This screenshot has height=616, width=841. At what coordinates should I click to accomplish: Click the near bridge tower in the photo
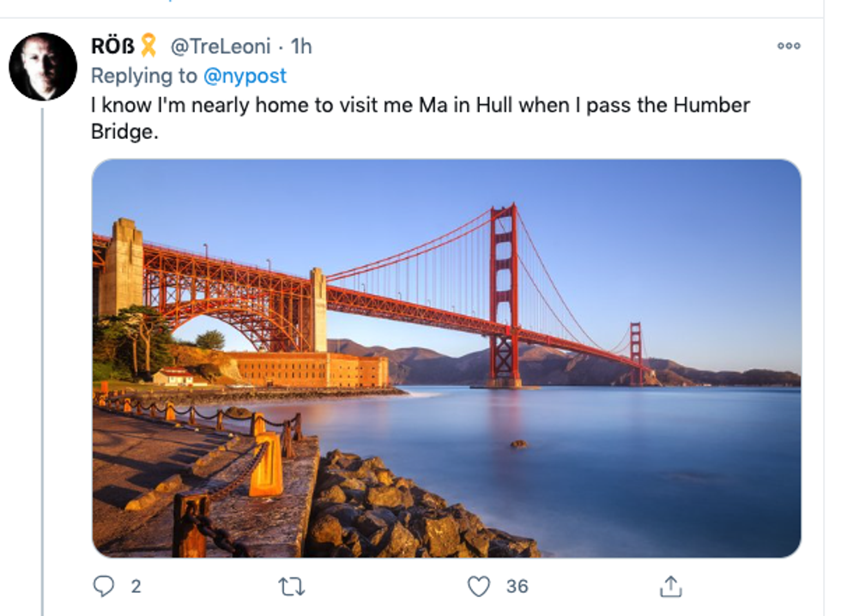(x=505, y=292)
